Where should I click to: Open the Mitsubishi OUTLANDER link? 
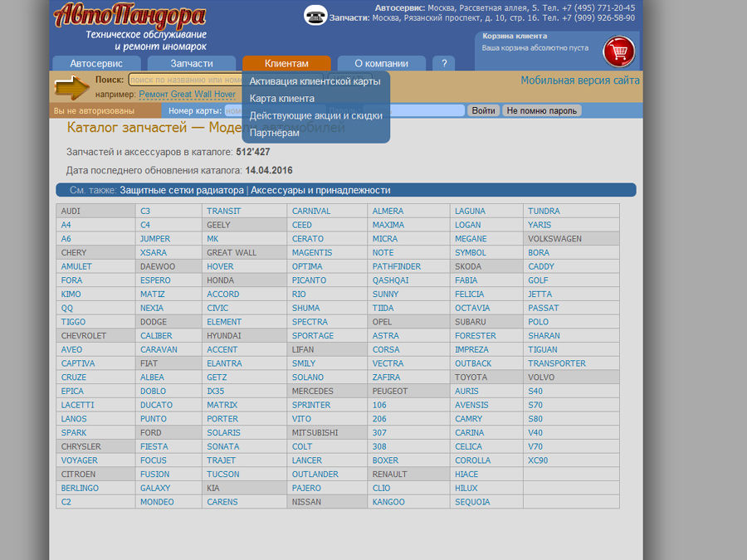pyautogui.click(x=315, y=475)
